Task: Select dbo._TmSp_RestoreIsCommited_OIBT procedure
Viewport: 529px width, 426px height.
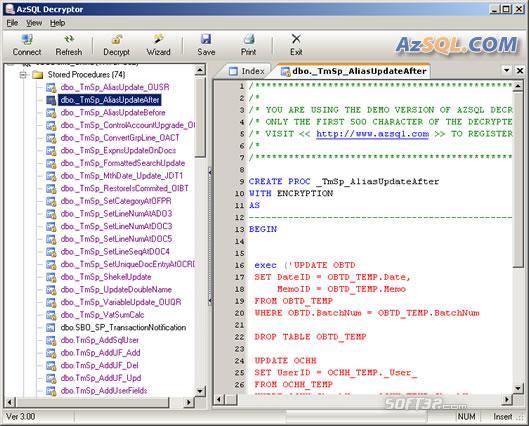Action: coord(124,188)
